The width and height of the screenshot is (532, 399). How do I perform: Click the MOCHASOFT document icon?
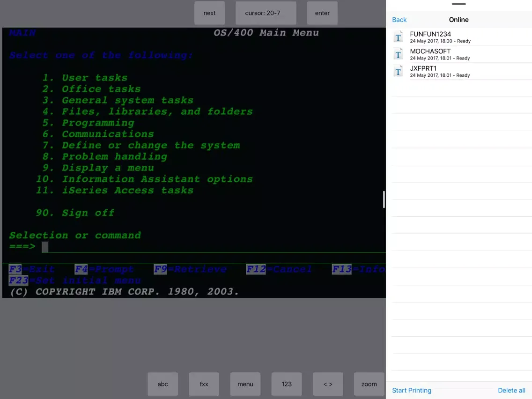(398, 54)
